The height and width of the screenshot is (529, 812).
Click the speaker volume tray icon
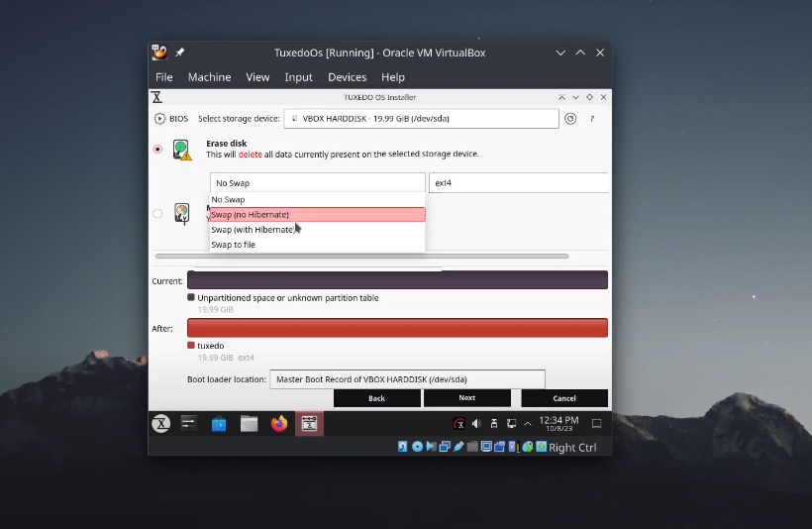(x=476, y=424)
